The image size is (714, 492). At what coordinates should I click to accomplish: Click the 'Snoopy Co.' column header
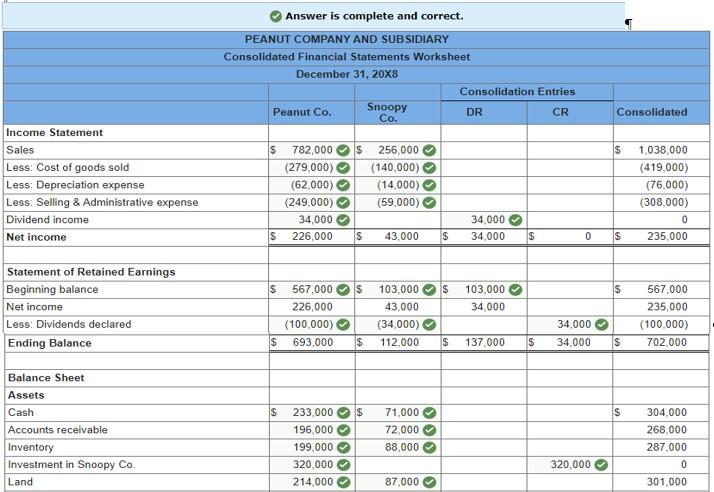tap(388, 113)
